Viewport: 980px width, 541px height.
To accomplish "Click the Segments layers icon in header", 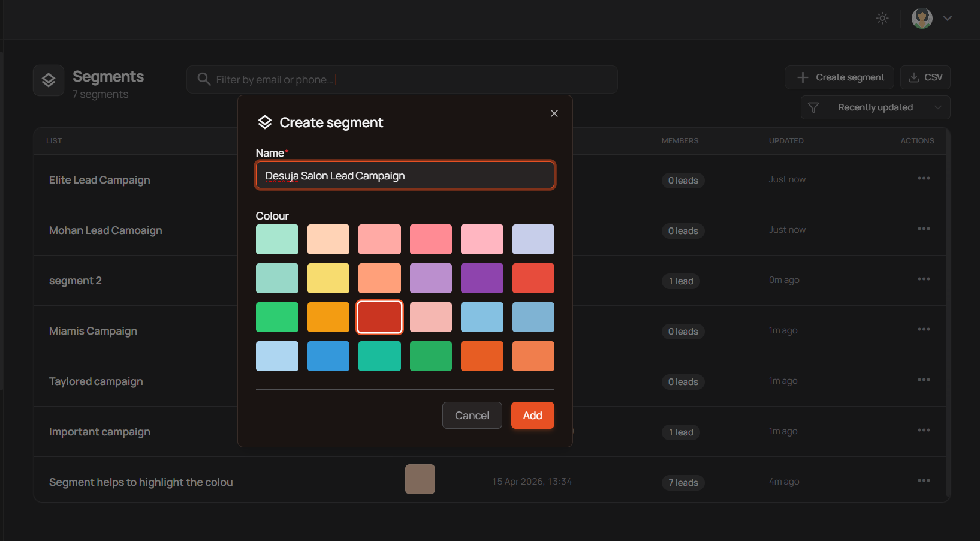I will 49,80.
